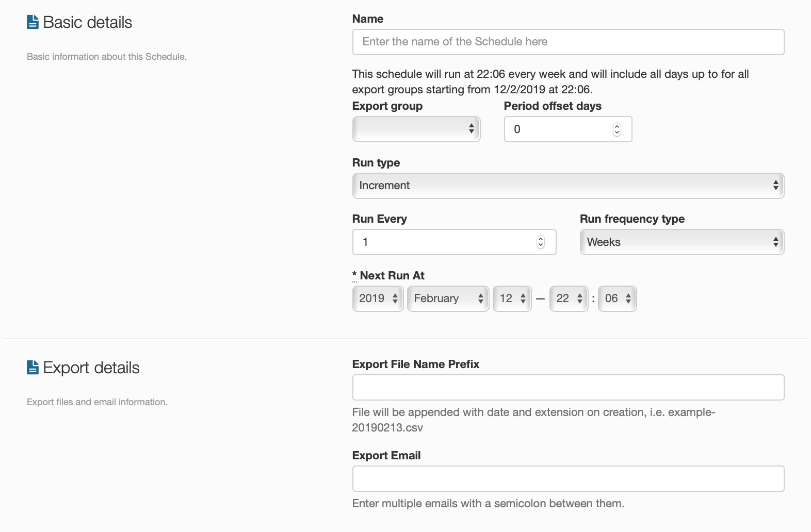Open the Export group dropdown
The image size is (811, 532).
[416, 129]
